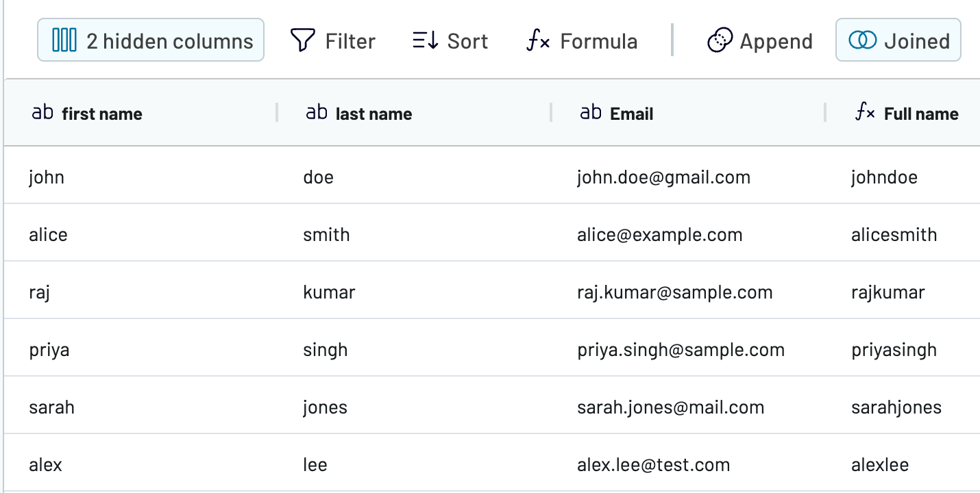
Task: Click the text type icon on first name
Action: click(x=42, y=113)
